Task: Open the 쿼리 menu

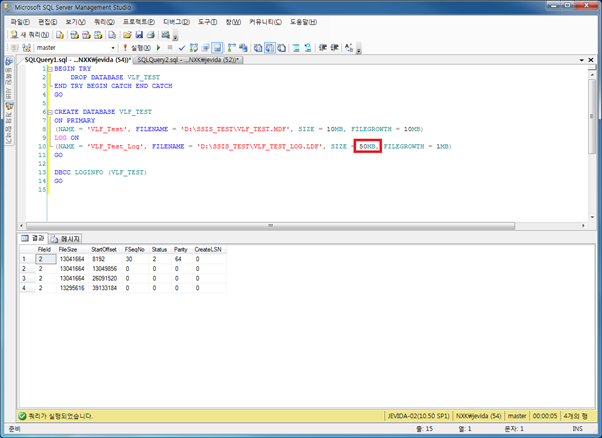Action: click(104, 22)
